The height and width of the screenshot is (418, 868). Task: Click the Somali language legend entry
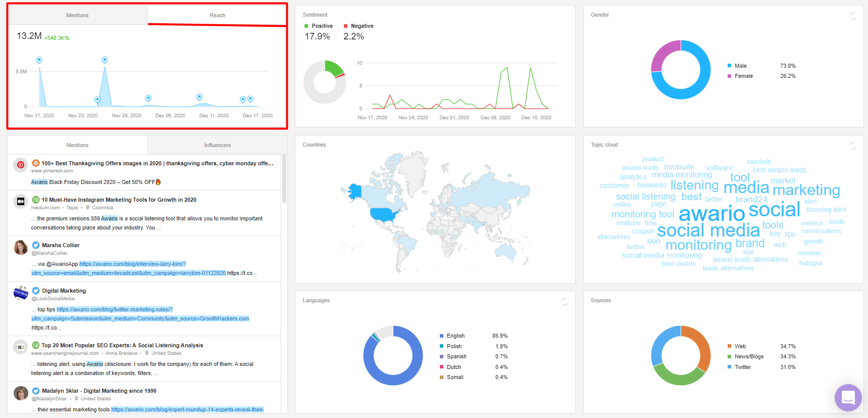pyautogui.click(x=451, y=377)
